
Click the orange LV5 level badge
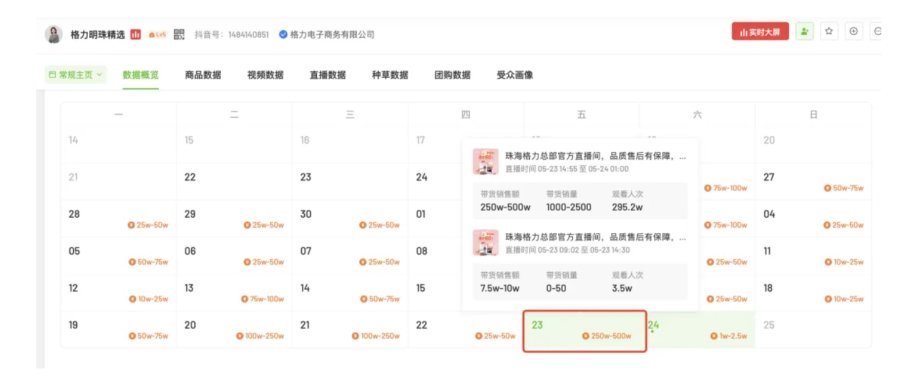[157, 34]
